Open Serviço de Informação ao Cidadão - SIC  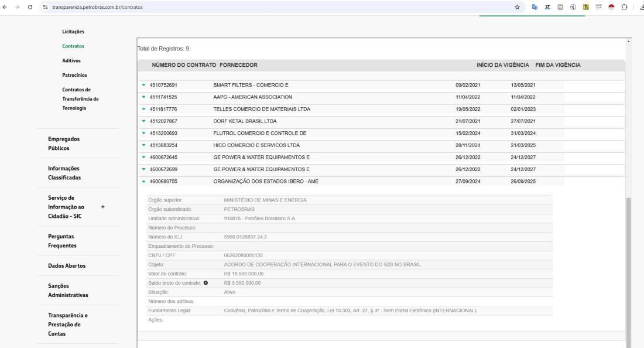click(x=66, y=207)
